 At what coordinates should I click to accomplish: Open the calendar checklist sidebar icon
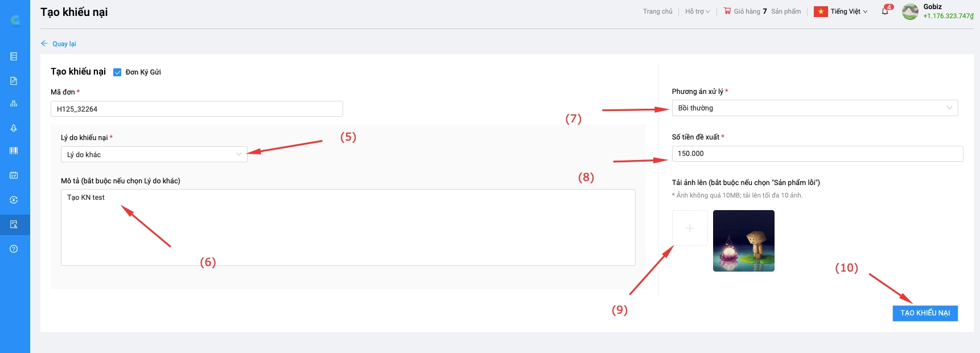pos(14,175)
